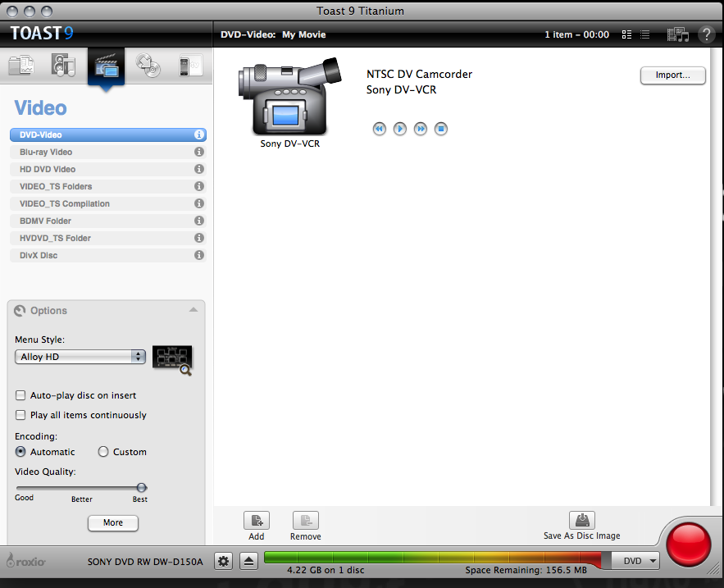Image resolution: width=724 pixels, height=588 pixels.
Task: Select VIDEO_TS Folders format
Action: [x=108, y=186]
